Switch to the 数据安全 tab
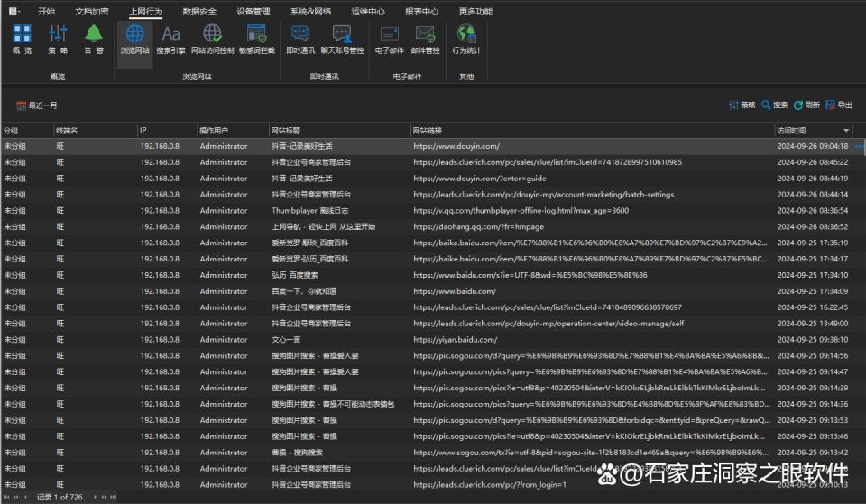 pos(199,11)
